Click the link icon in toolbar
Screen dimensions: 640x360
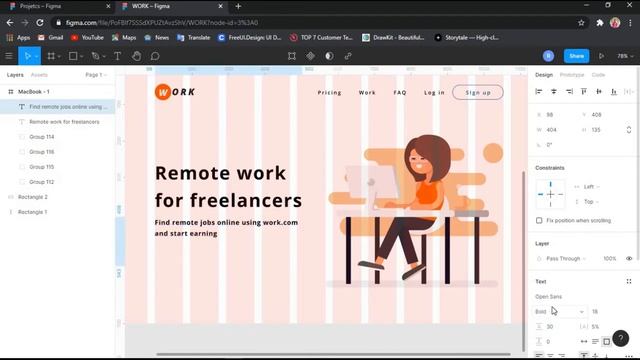348,56
